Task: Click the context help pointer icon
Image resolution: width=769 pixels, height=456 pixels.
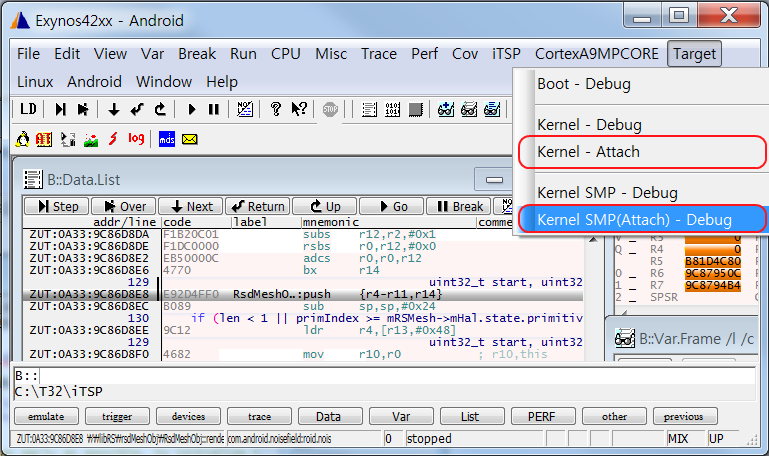Action: [x=298, y=109]
